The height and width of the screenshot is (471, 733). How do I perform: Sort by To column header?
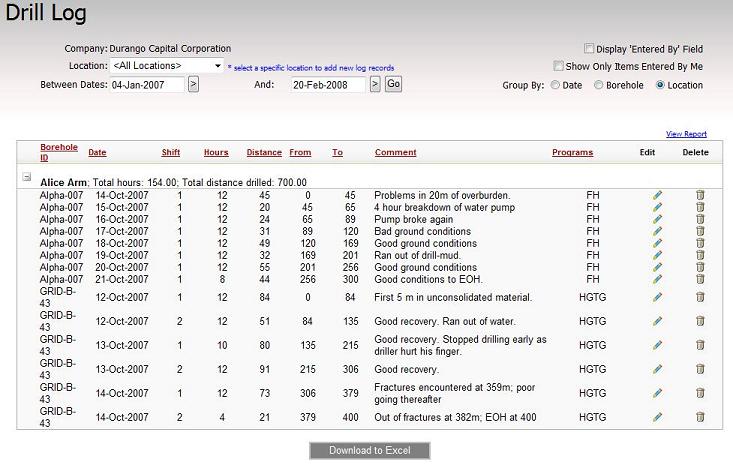(x=338, y=152)
